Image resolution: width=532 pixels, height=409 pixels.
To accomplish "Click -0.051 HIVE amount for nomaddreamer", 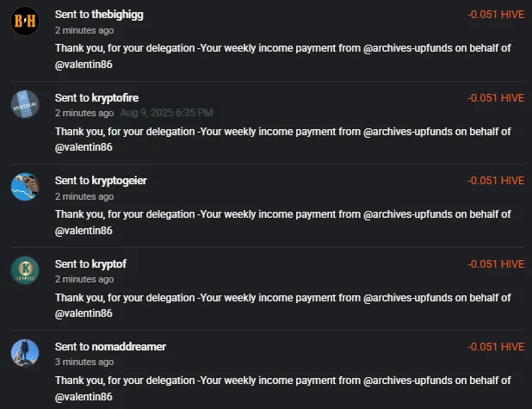I will pos(496,346).
